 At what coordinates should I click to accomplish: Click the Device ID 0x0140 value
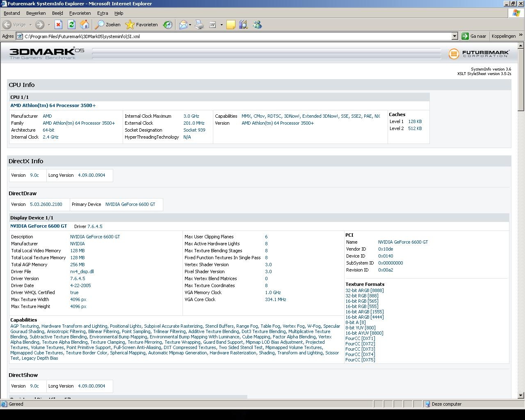coord(386,256)
